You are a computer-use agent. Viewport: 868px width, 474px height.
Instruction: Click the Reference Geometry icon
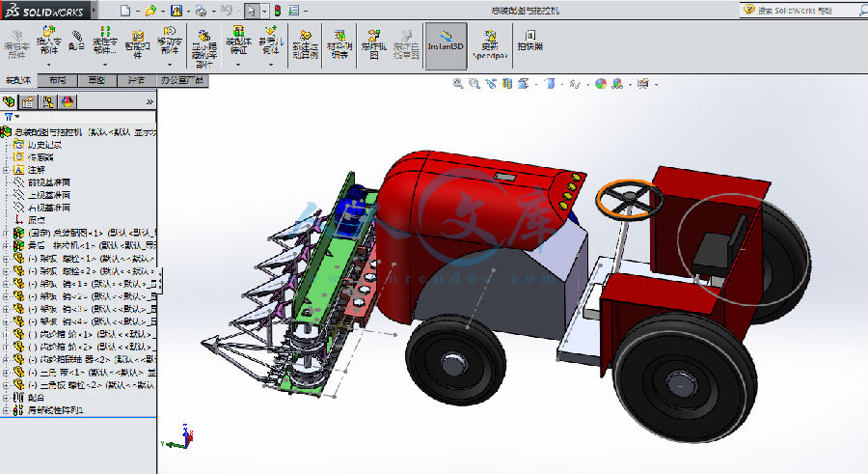coord(271,31)
